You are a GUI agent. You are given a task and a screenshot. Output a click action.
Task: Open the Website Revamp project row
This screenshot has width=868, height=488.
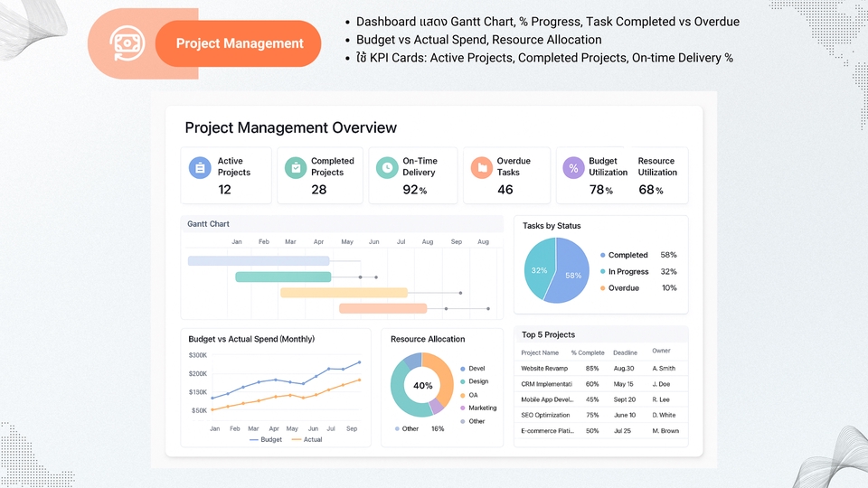pos(545,369)
